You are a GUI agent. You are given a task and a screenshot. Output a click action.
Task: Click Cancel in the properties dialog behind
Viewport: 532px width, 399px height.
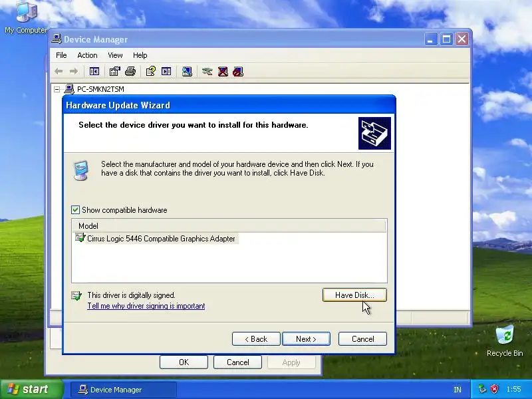tap(237, 362)
